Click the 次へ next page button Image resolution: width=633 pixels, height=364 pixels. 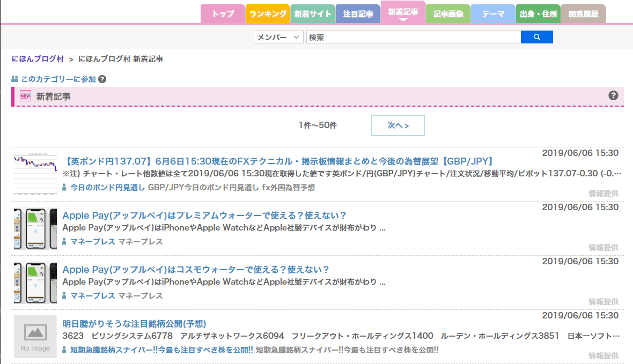[x=398, y=125]
